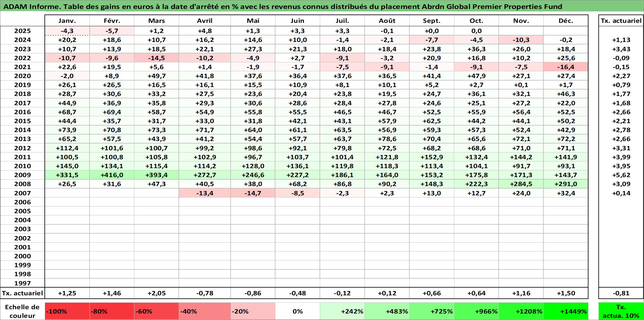Click the +1449% bright green swatch
The width and height of the screenshot is (644, 320).
566,311
